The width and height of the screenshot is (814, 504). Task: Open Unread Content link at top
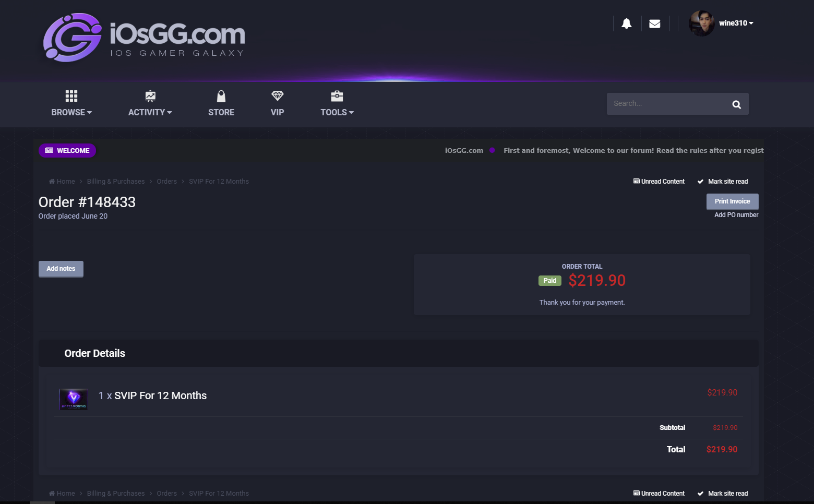pos(659,182)
